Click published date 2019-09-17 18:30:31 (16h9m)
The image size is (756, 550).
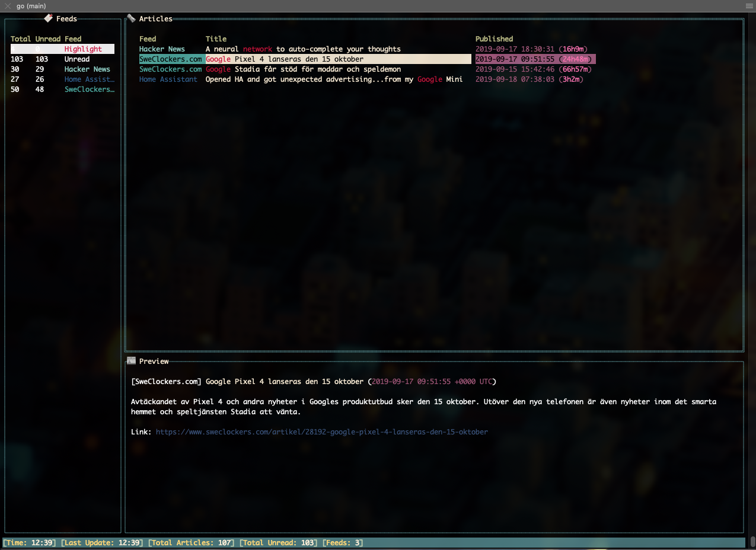point(531,49)
